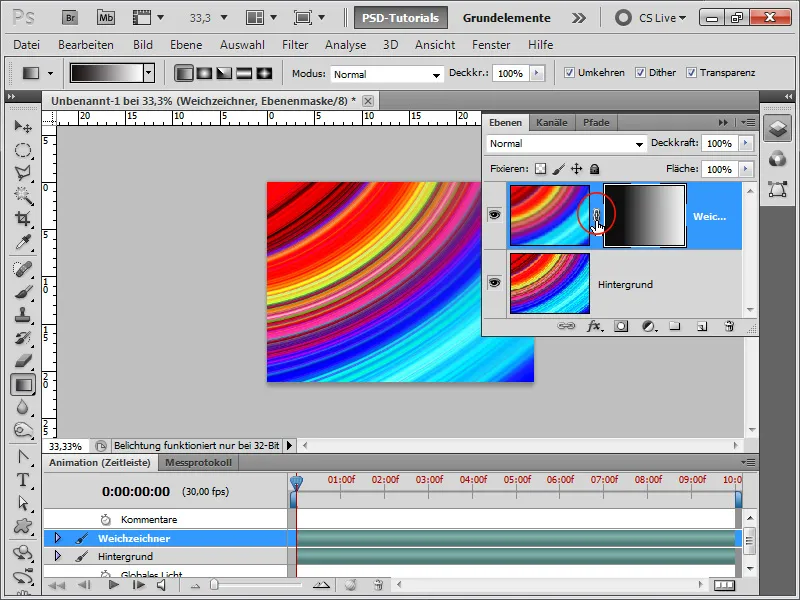Click the reflected gradient style icon
The width and height of the screenshot is (800, 600).
pos(244,73)
